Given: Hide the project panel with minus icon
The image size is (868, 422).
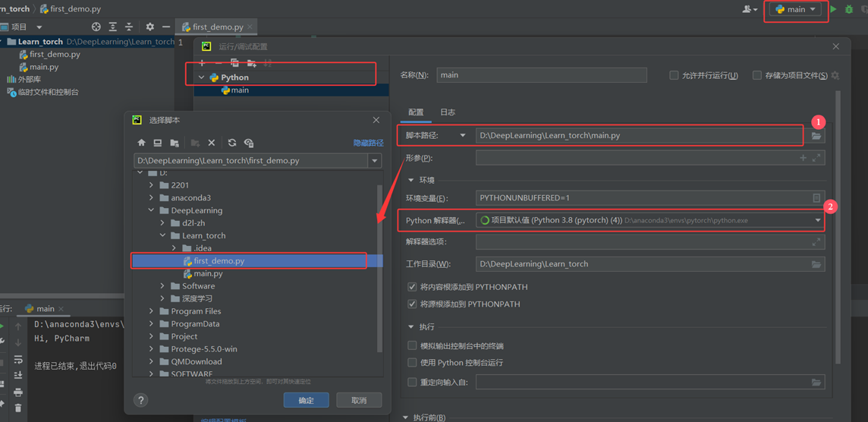Looking at the screenshot, I should pyautogui.click(x=165, y=27).
